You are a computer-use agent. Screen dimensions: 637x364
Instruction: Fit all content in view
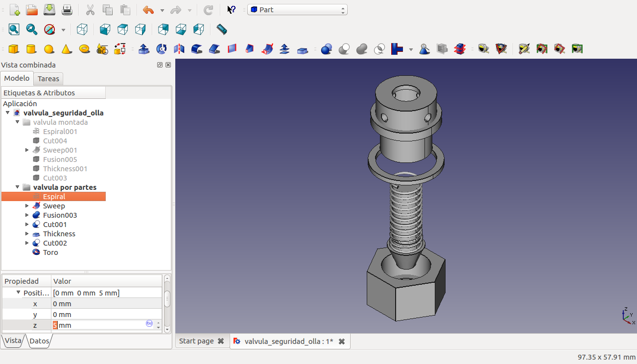(x=14, y=29)
